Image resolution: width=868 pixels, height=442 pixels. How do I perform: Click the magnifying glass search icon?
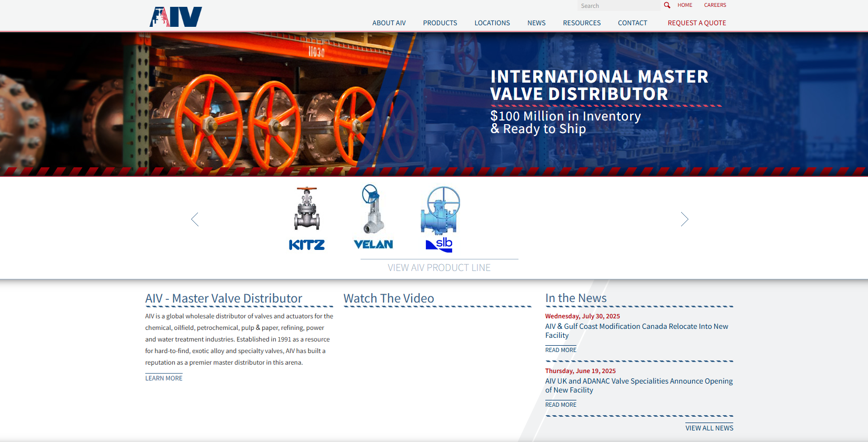click(x=667, y=5)
